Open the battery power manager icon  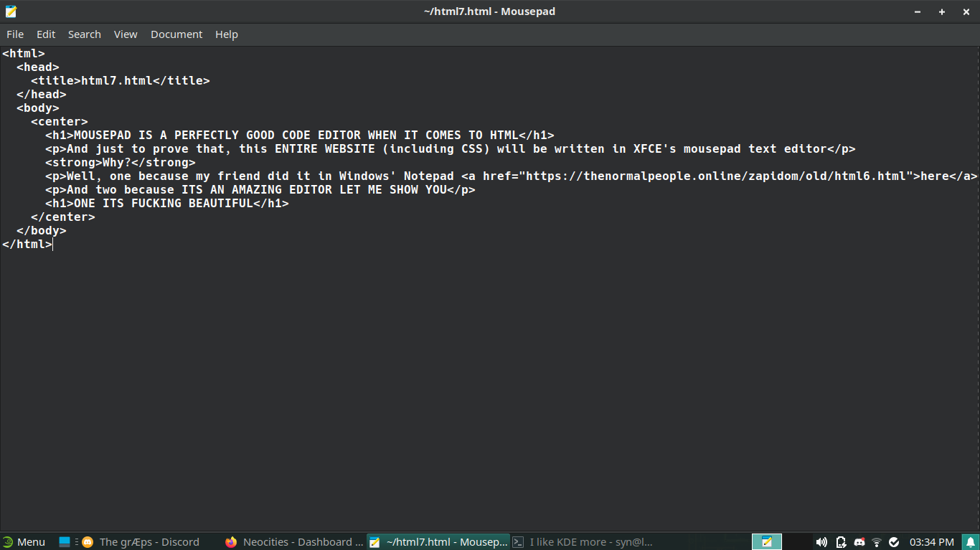click(841, 542)
